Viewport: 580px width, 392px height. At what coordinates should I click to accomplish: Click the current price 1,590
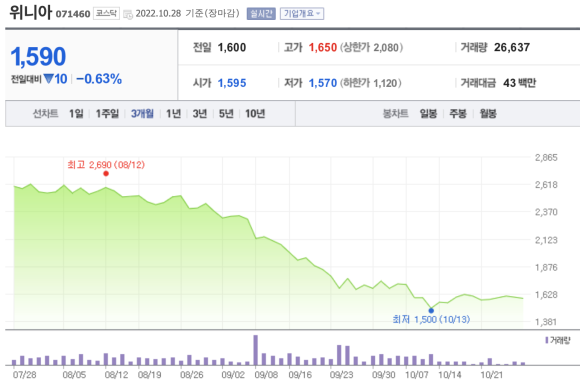tap(38, 57)
